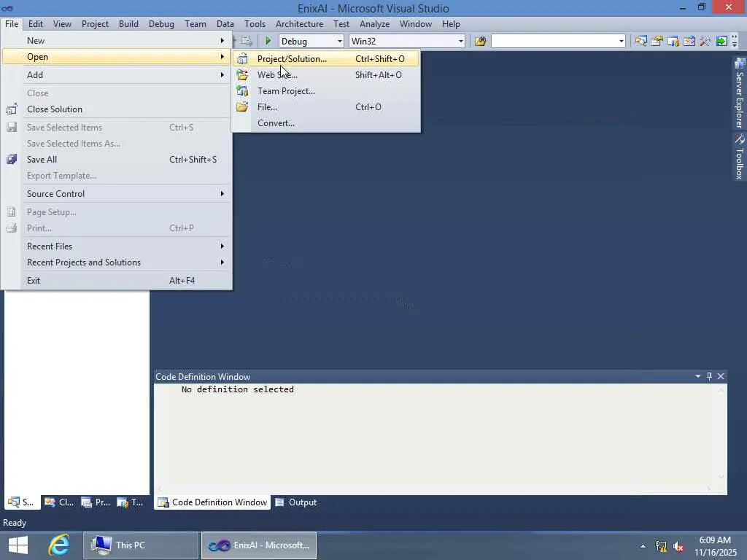
Task: Click the 'Ready' status bar text
Action: [15, 523]
